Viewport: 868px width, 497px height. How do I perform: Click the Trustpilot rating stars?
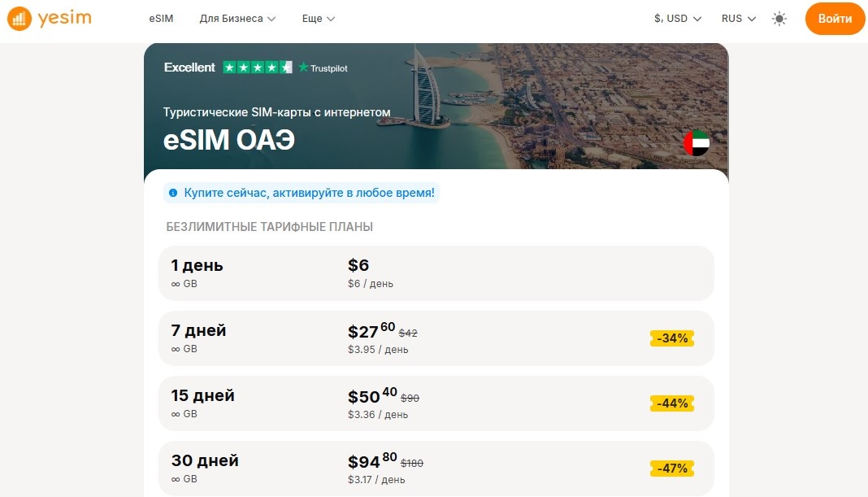260,68
